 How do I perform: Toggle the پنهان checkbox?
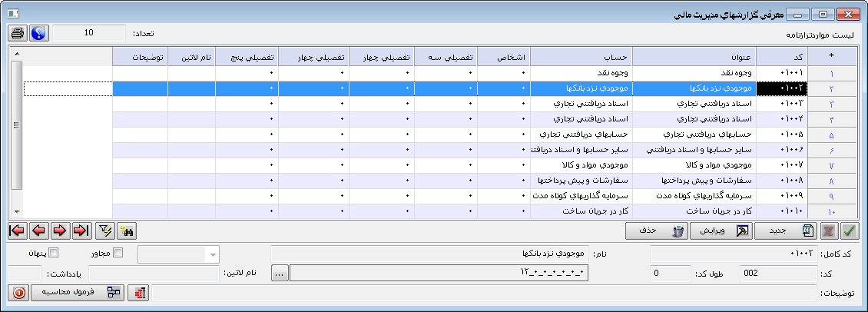click(54, 253)
